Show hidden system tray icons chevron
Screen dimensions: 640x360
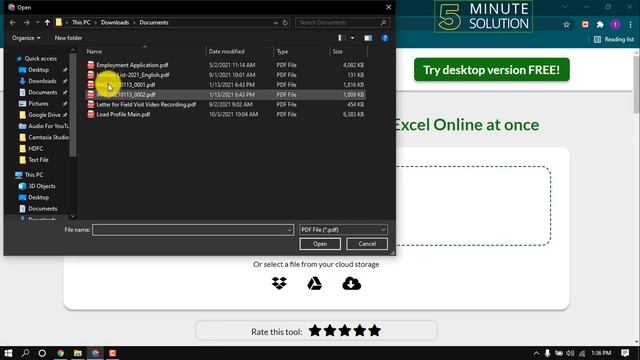point(536,353)
